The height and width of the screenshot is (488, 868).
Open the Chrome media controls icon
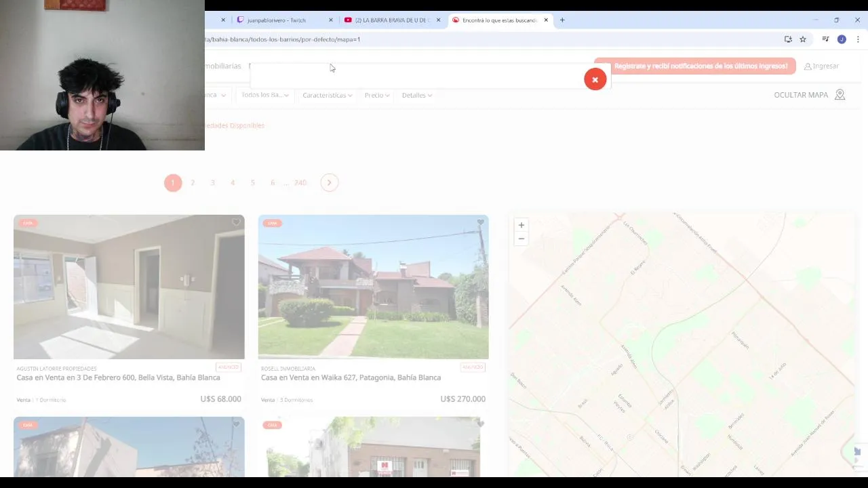(825, 39)
